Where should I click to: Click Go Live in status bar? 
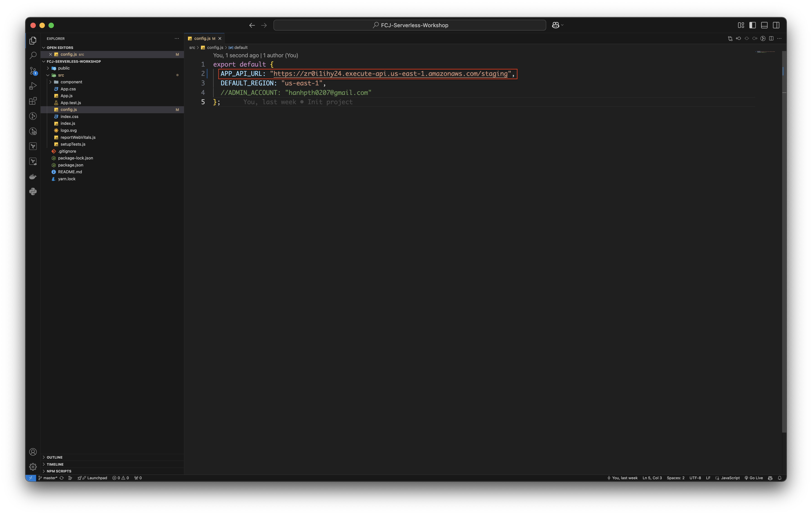coord(754,478)
